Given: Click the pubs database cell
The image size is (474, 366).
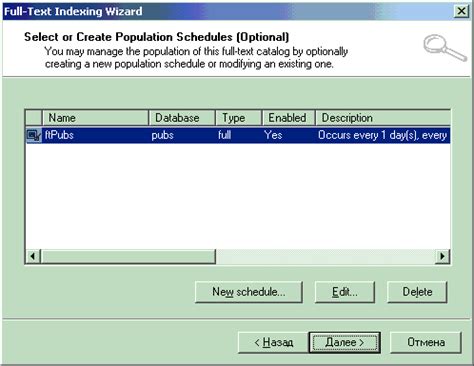Looking at the screenshot, I should pyautogui.click(x=163, y=135).
